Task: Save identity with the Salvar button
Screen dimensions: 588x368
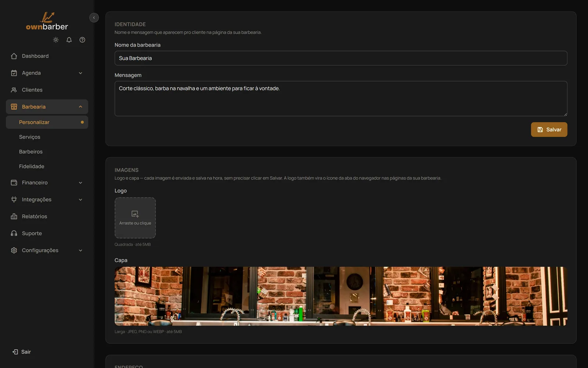Action: point(549,130)
